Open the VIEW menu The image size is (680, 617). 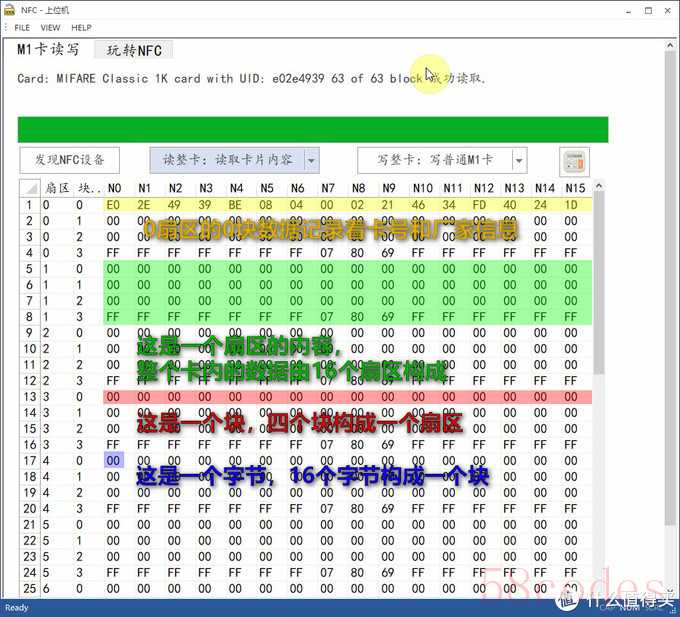coord(50,28)
